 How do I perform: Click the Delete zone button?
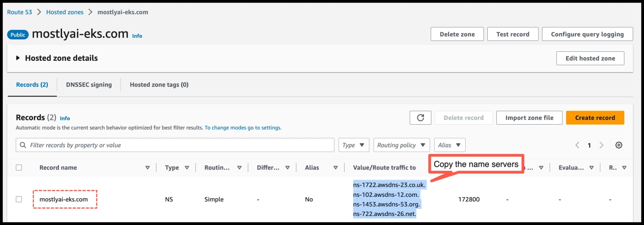[457, 34]
